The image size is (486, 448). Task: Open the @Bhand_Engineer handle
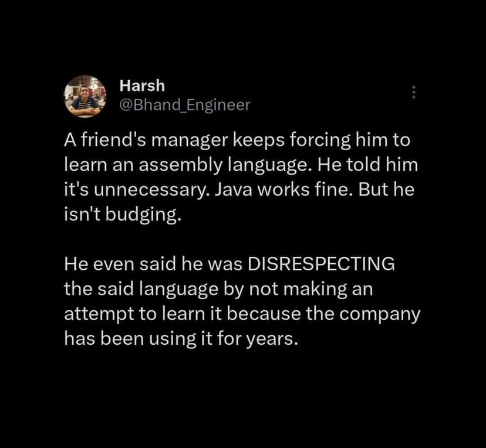[184, 105]
